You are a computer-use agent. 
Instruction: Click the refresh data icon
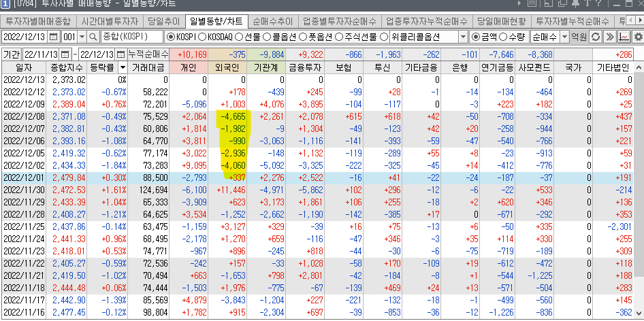click(596, 37)
